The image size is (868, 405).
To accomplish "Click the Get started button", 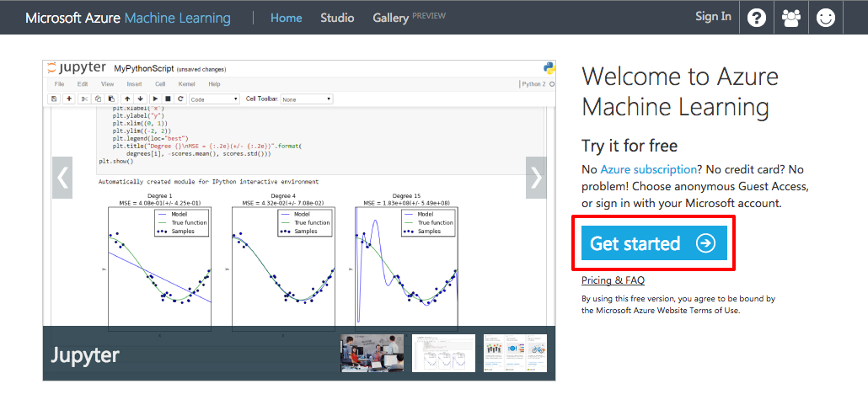I will tap(653, 243).
